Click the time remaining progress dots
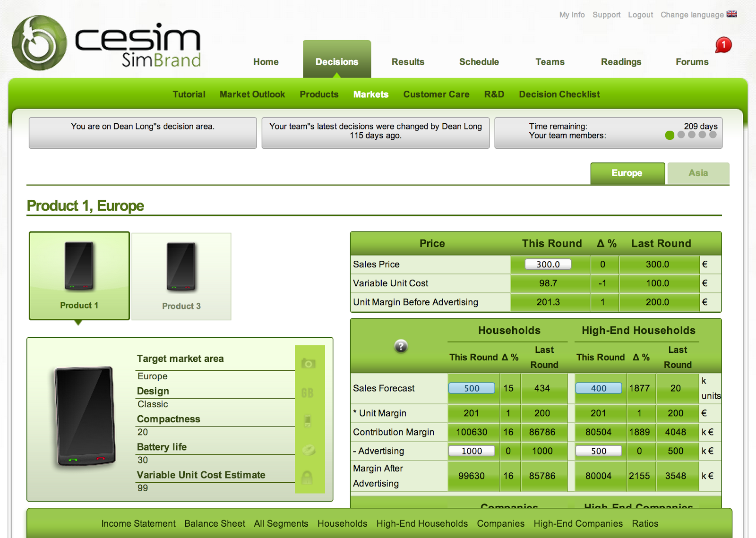This screenshot has height=538, width=756. click(690, 135)
